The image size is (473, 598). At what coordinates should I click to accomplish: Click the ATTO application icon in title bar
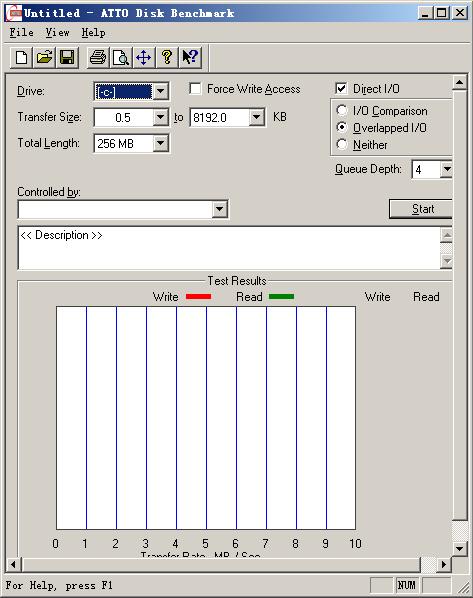click(13, 13)
